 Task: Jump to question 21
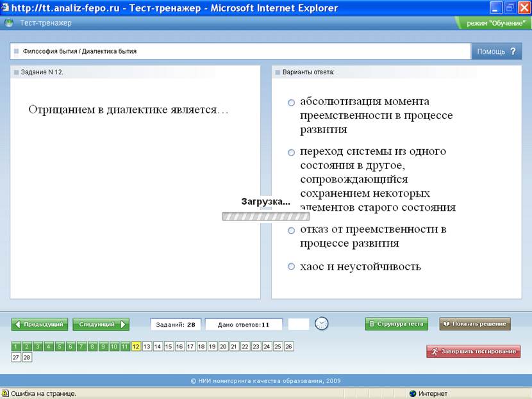[x=234, y=346]
